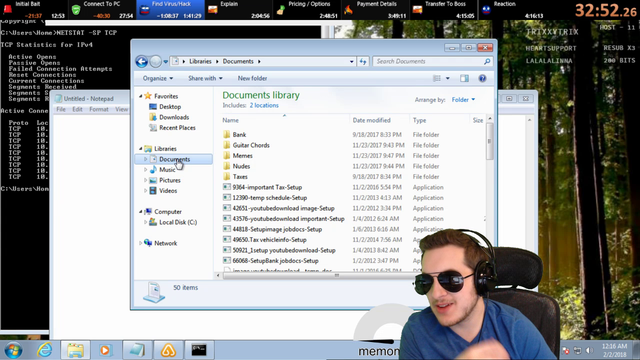640x360 pixels.
Task: Open Notepad File menu
Action: 61,109
